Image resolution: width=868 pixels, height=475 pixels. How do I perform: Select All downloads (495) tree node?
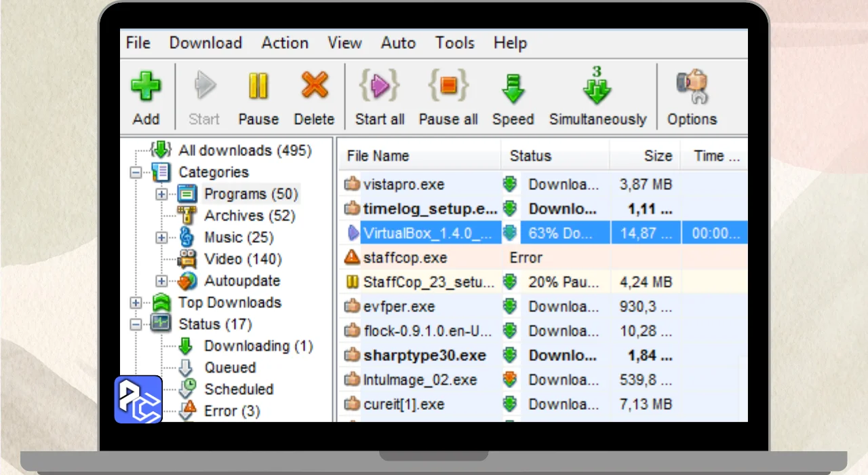244,150
